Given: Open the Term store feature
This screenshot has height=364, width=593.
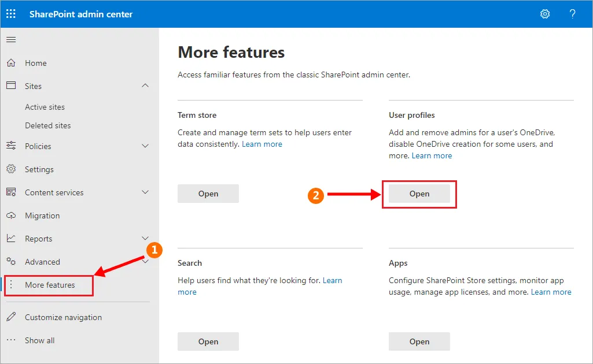Looking at the screenshot, I should (208, 194).
